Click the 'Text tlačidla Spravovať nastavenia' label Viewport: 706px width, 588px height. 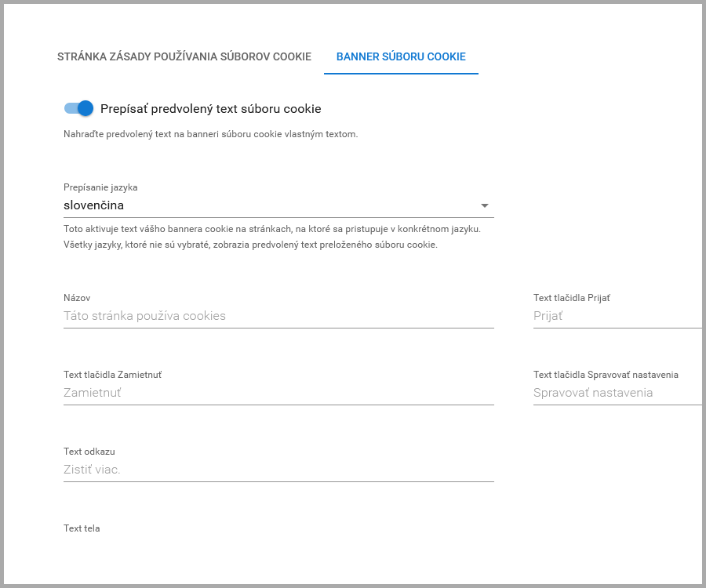[606, 375]
